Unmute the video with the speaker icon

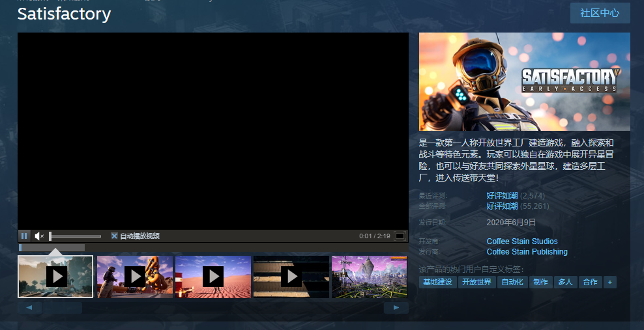pyautogui.click(x=39, y=236)
